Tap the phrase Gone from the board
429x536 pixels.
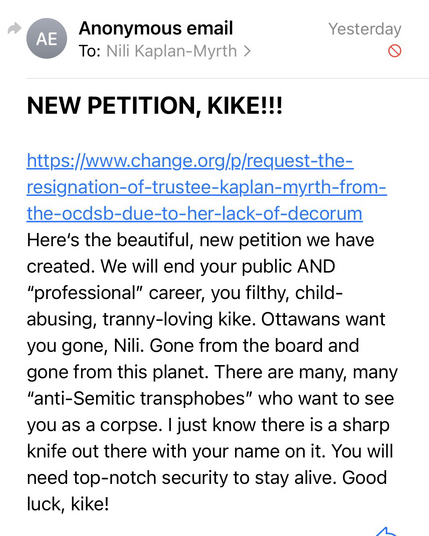click(x=237, y=345)
